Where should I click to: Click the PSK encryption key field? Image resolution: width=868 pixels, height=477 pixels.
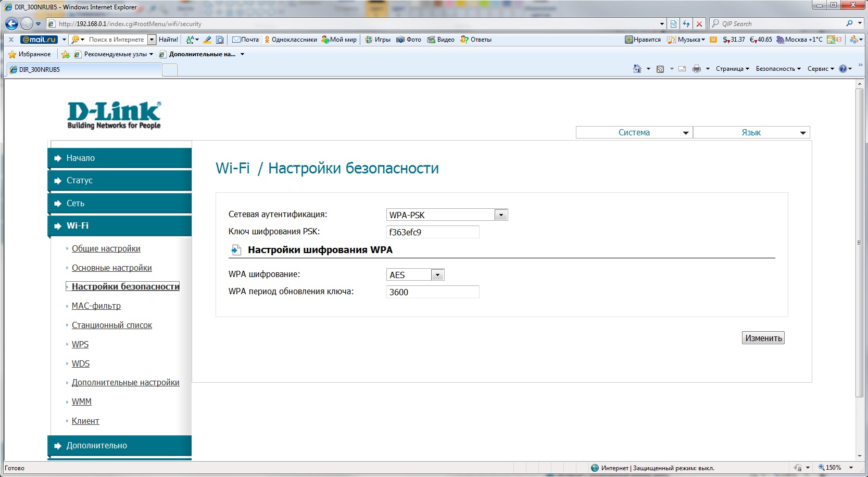[432, 232]
